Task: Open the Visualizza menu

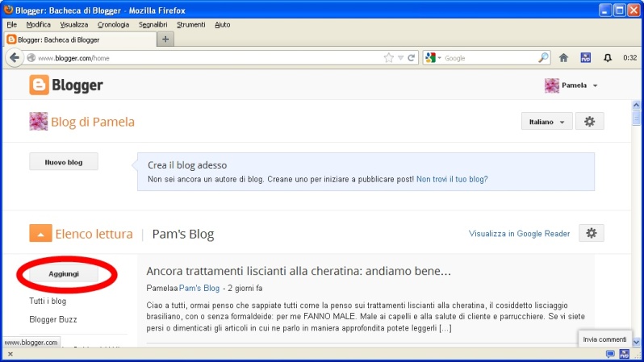Action: (74, 25)
